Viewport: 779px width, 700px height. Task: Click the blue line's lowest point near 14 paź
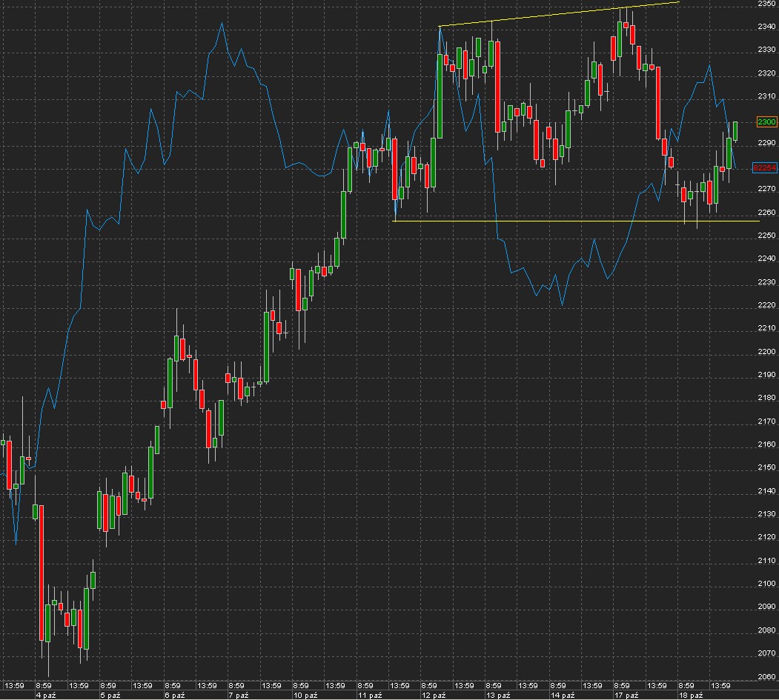tap(562, 304)
